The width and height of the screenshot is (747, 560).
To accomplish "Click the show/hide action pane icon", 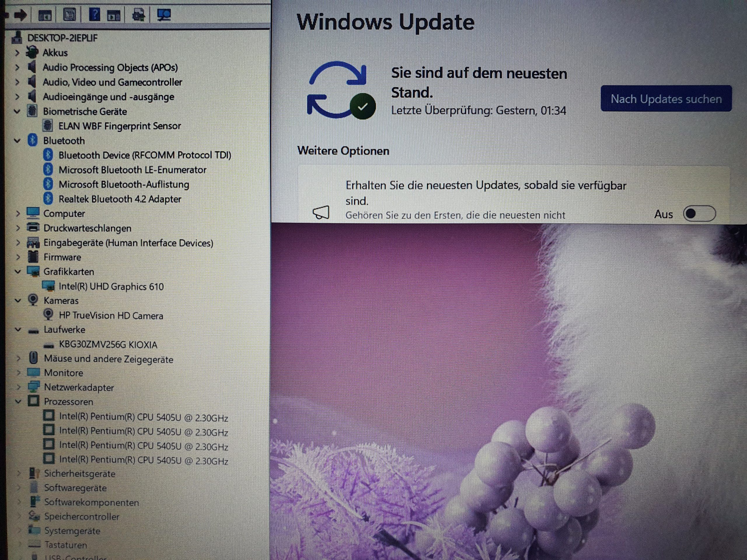I will [x=114, y=15].
